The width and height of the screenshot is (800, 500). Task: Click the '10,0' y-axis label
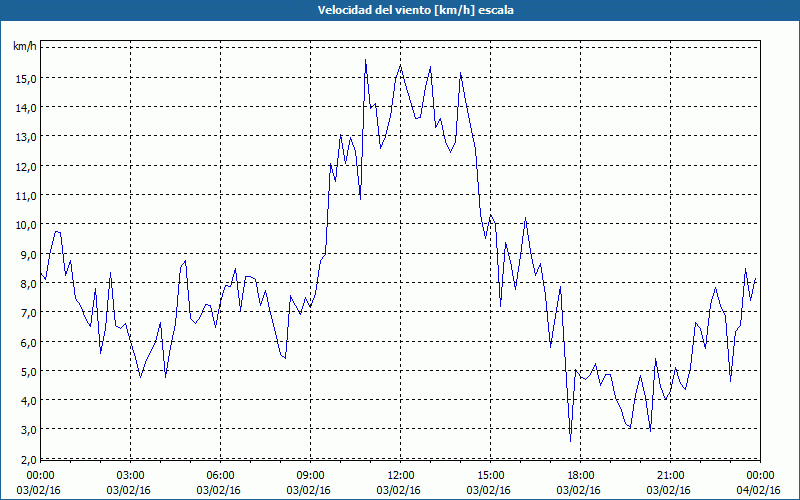coord(26,225)
